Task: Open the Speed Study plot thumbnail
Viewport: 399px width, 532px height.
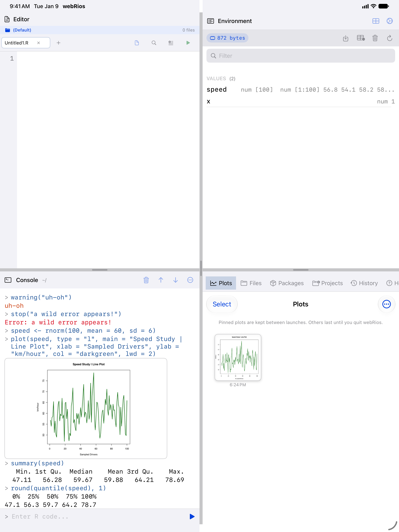Action: pyautogui.click(x=238, y=357)
